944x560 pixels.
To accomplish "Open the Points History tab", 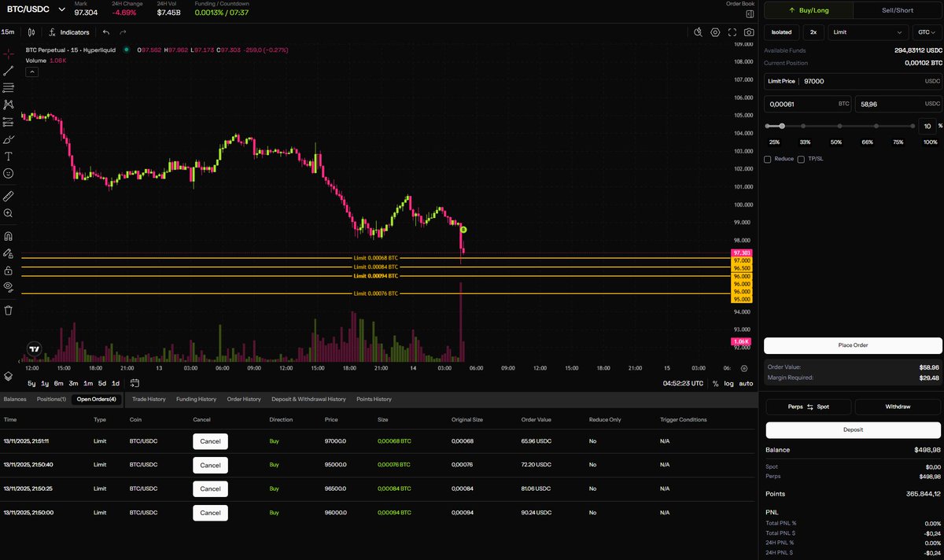I will [x=374, y=399].
